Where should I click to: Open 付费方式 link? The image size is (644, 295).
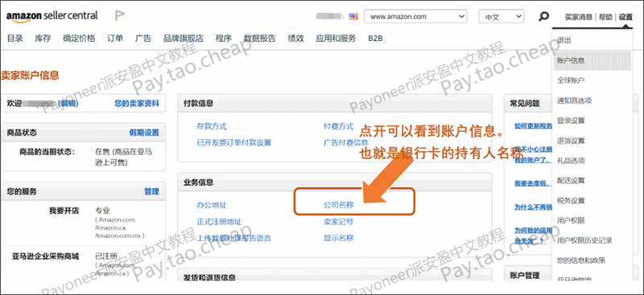click(x=338, y=126)
